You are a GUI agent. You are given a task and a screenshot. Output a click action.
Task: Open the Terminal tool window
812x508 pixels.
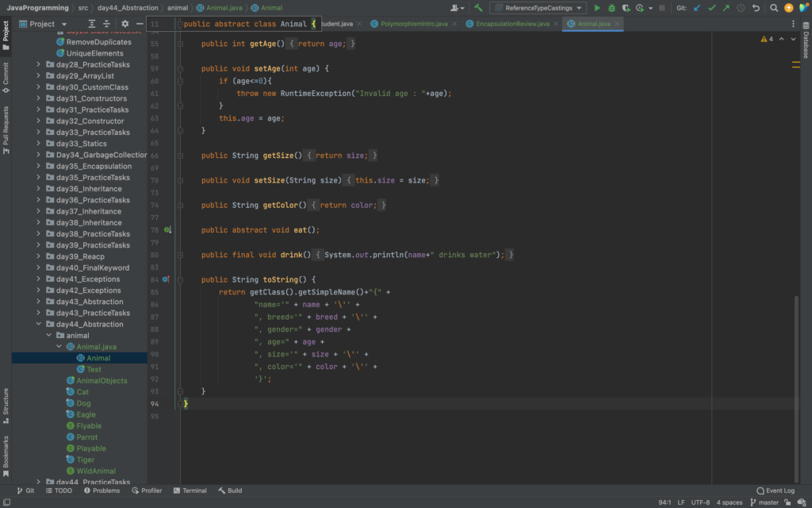pyautogui.click(x=190, y=491)
